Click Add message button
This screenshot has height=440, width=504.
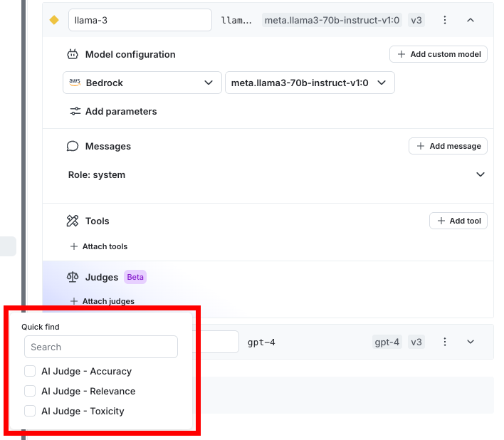(x=448, y=146)
